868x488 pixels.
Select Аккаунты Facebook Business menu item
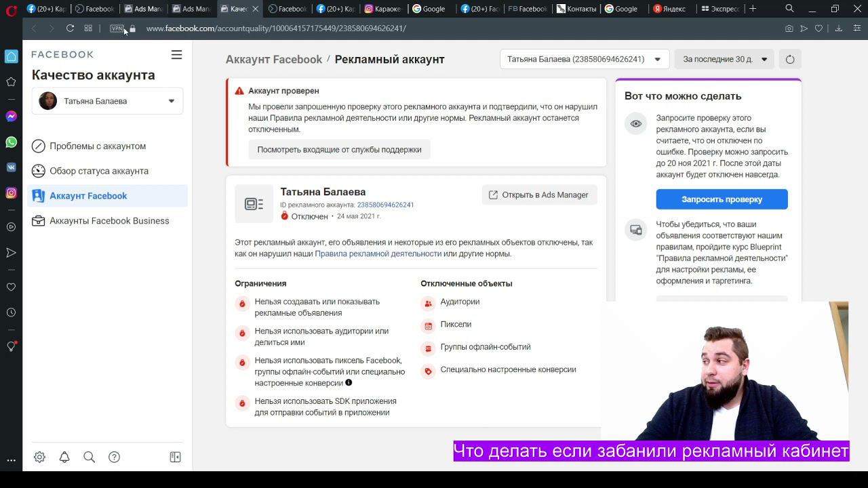[x=107, y=221]
